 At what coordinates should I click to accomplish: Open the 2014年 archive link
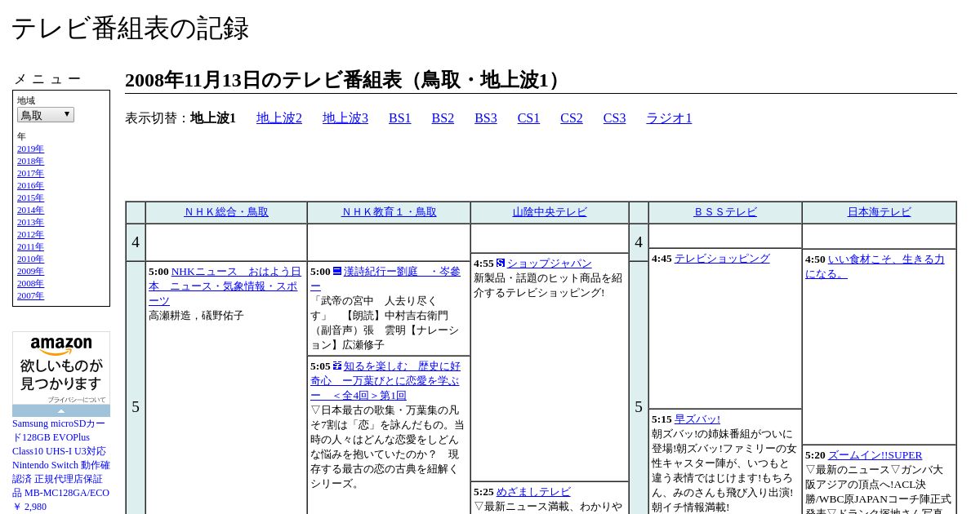[x=30, y=210]
